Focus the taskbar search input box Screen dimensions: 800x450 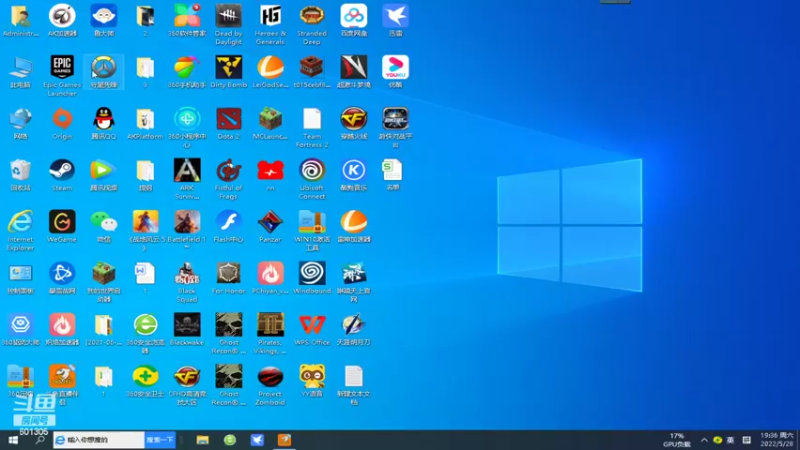click(x=99, y=440)
